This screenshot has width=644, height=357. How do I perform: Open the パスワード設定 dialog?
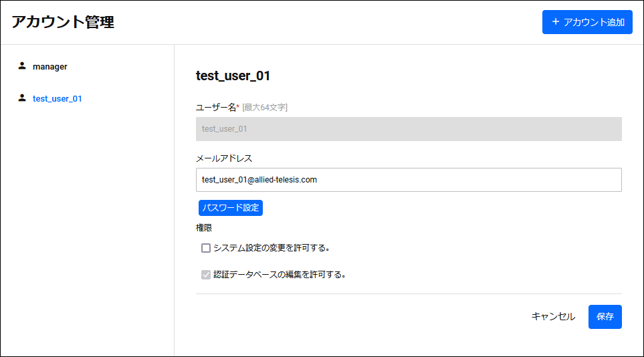point(231,208)
